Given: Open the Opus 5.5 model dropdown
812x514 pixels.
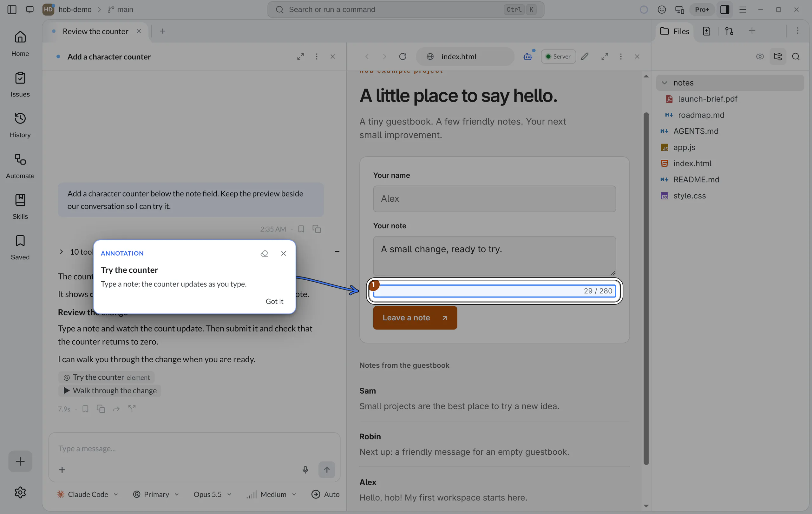Looking at the screenshot, I should click(213, 494).
